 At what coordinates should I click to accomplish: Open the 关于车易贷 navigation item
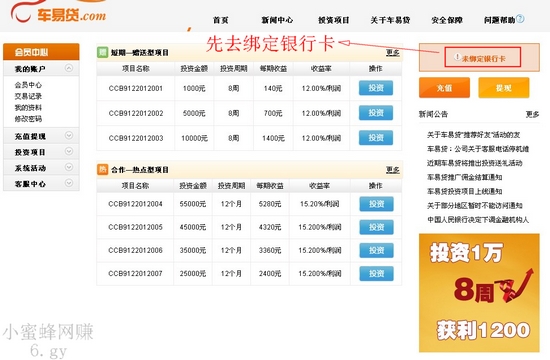pos(390,20)
